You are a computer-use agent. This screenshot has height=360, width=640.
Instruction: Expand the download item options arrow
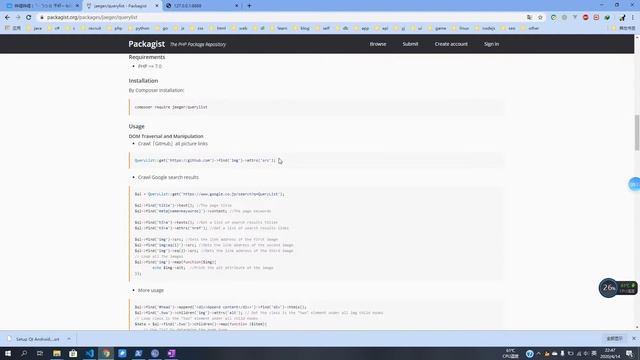tap(69, 339)
